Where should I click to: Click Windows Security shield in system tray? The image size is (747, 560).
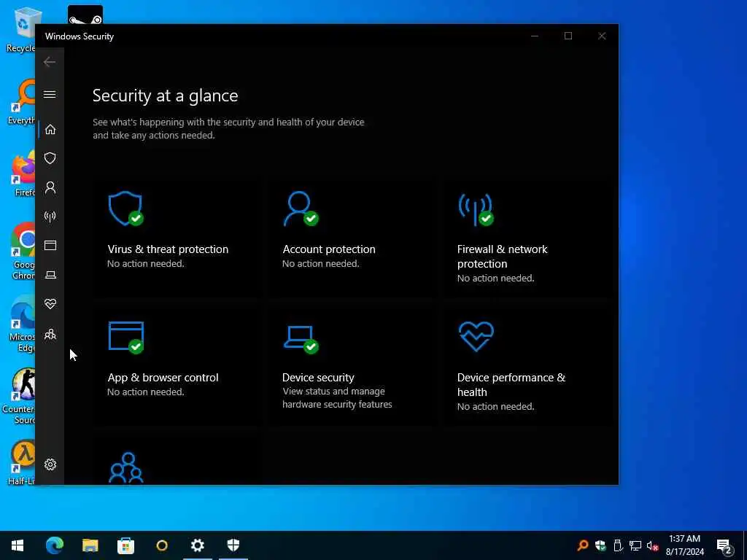pyautogui.click(x=600, y=545)
